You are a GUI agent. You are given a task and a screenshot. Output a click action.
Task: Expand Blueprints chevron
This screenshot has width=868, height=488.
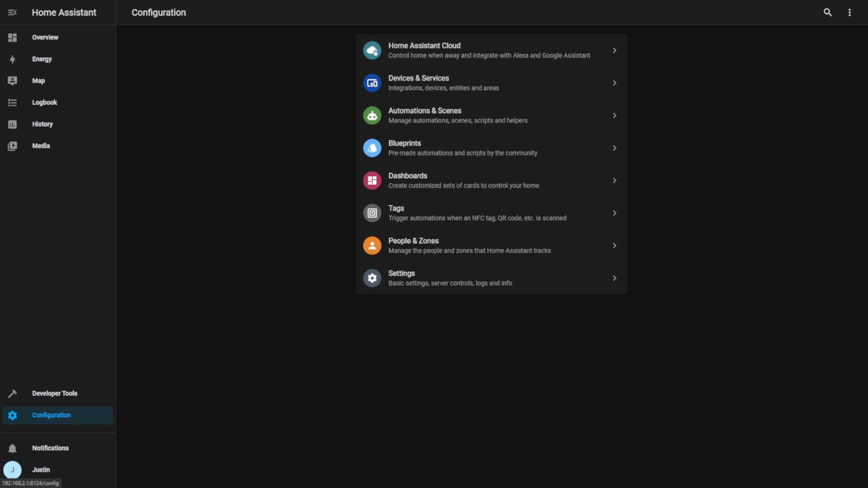[x=615, y=148]
